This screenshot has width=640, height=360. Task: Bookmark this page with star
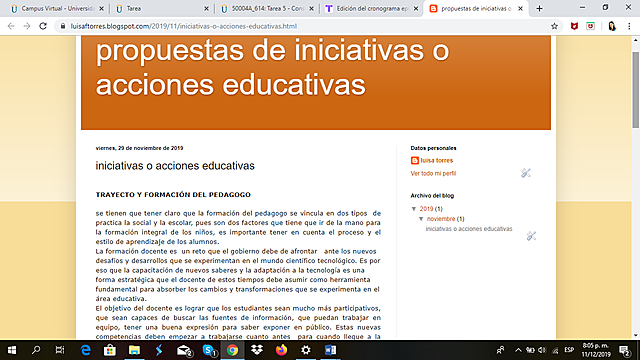[554, 26]
